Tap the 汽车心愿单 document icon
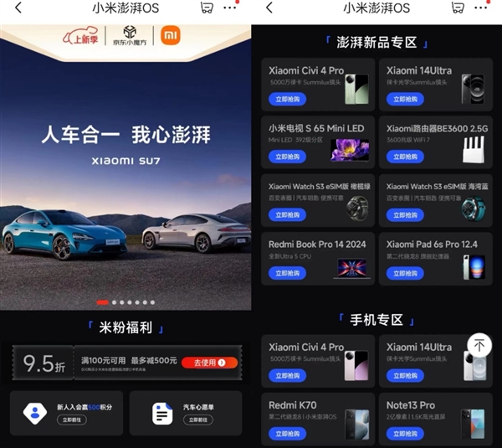 162,412
